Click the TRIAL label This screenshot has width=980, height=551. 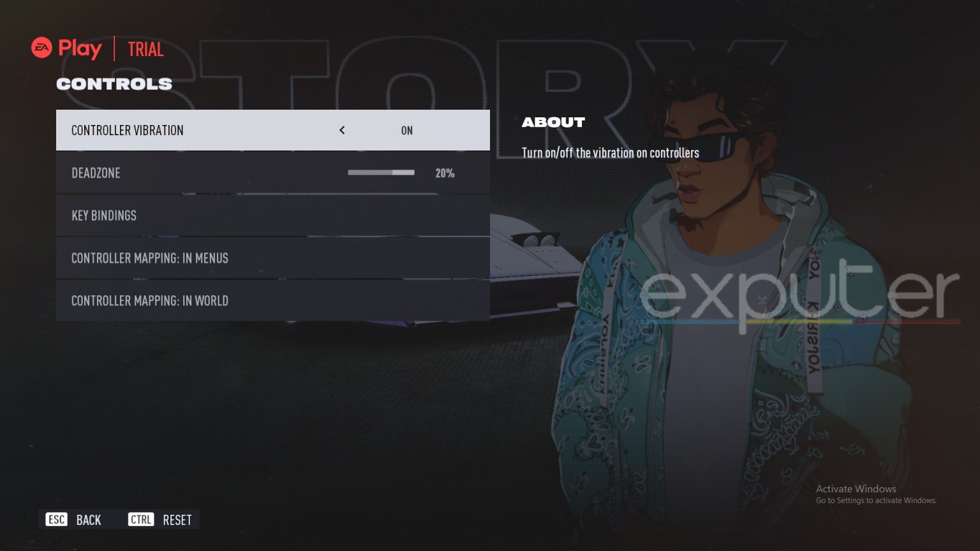click(145, 49)
